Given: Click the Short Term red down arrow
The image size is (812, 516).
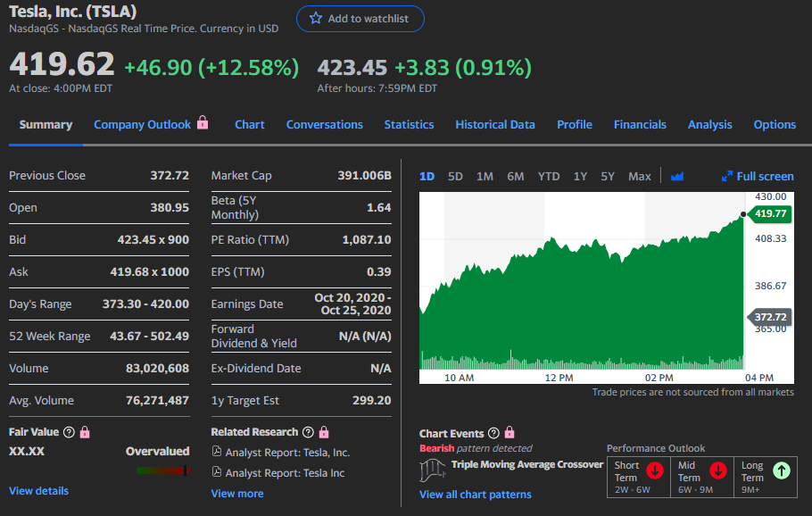Looking at the screenshot, I should click(655, 470).
